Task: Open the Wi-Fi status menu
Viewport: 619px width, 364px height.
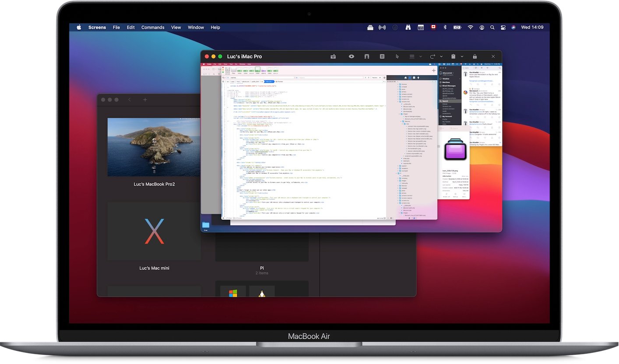Action: tap(471, 27)
